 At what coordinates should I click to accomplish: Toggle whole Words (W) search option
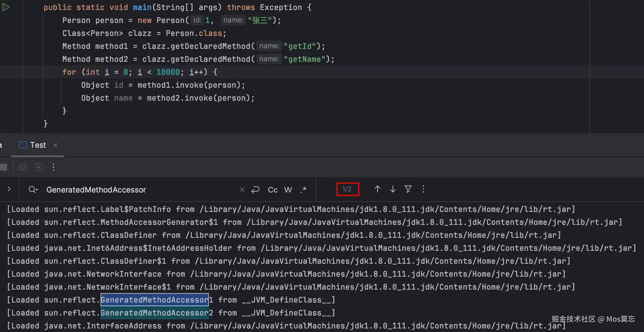[x=288, y=190]
